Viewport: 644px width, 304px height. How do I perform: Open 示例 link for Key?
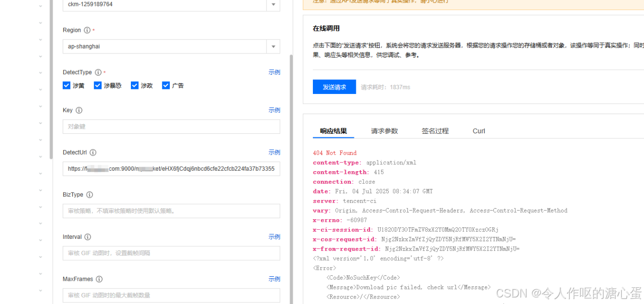[x=274, y=110]
